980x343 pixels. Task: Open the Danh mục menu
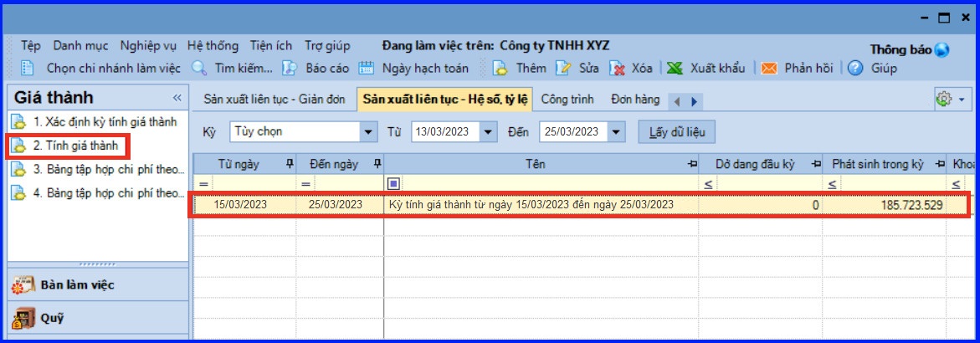click(80, 46)
